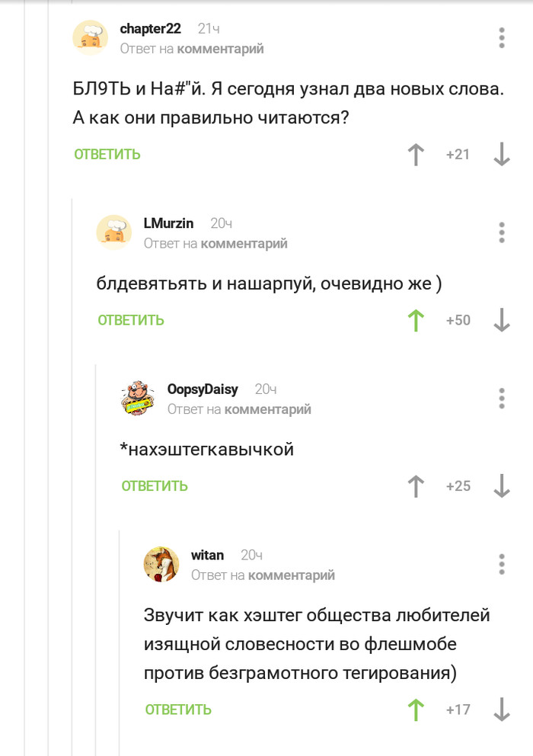Open three-dot menu on chapter22's comment

pos(502,37)
